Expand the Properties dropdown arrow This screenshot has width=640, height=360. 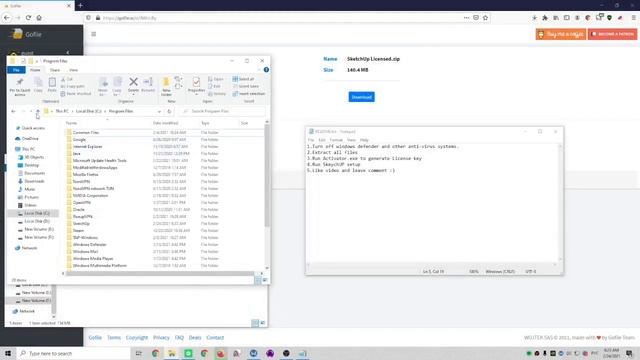pyautogui.click(x=196, y=95)
